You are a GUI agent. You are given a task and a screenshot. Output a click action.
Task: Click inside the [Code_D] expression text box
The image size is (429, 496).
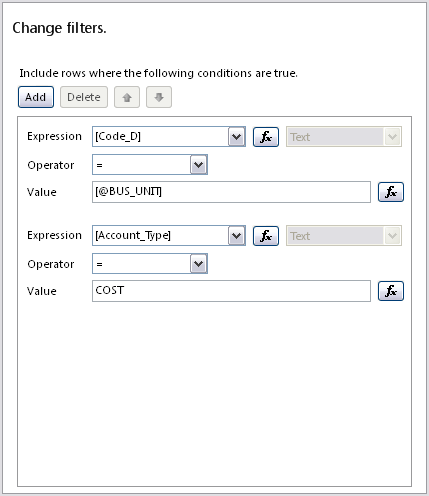point(160,137)
